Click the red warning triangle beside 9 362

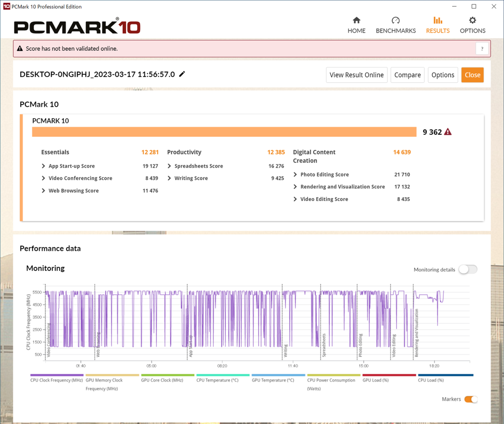448,132
